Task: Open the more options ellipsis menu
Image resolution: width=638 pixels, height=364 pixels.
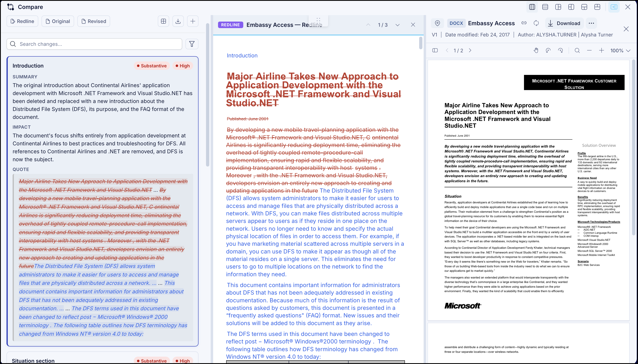Action: pyautogui.click(x=591, y=23)
